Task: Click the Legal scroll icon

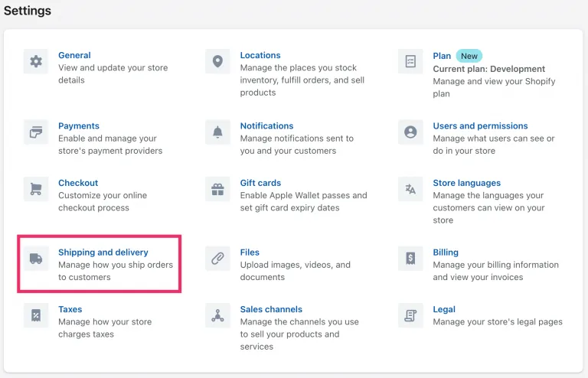Action: click(410, 315)
